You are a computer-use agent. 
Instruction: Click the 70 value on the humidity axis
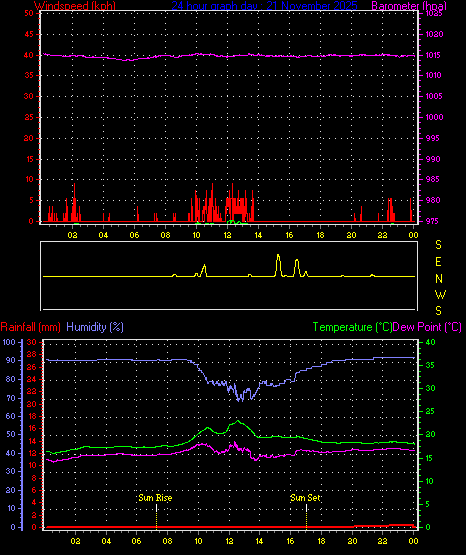(11, 398)
